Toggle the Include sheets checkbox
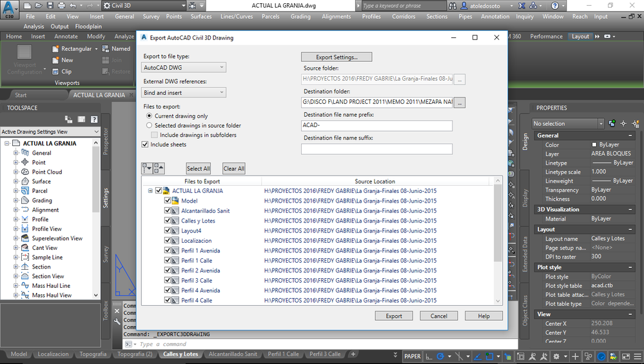 click(144, 145)
